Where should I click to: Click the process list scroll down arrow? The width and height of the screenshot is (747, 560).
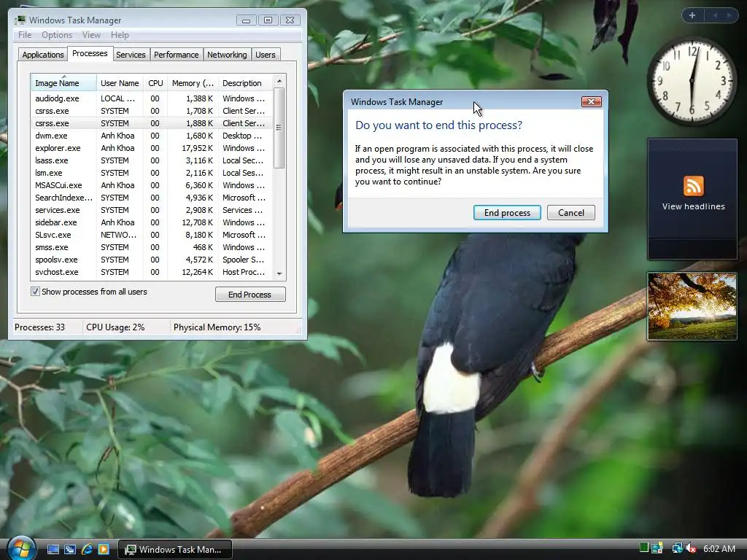click(x=279, y=274)
